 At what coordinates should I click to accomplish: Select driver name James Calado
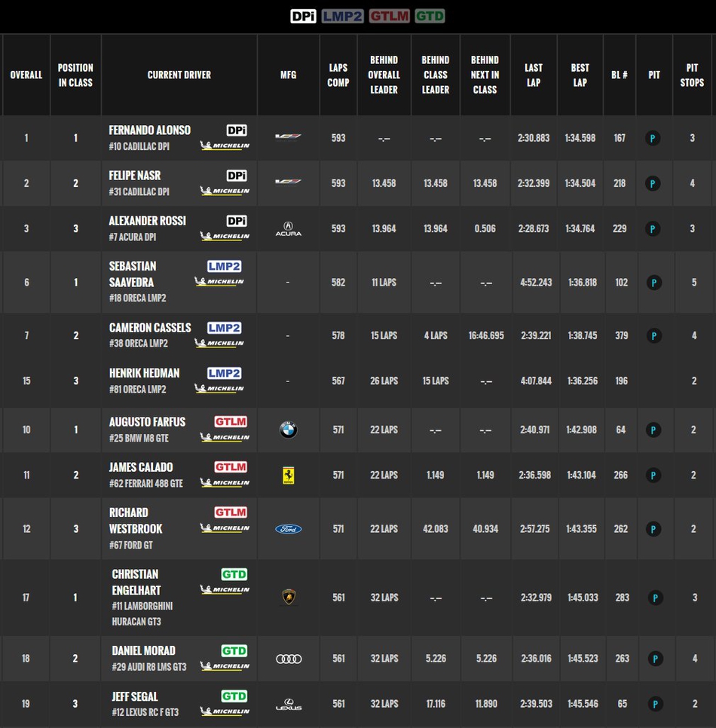click(141, 467)
